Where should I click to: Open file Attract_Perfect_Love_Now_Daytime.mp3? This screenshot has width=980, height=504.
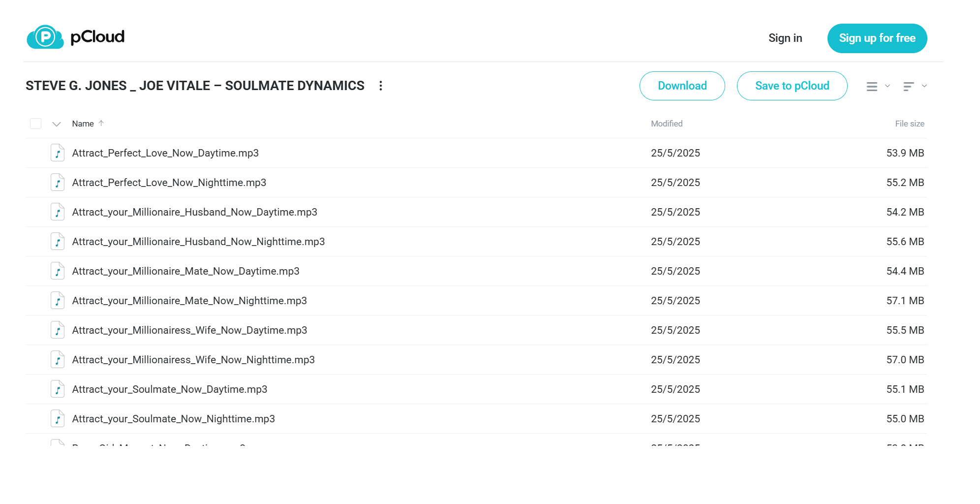coord(165,153)
